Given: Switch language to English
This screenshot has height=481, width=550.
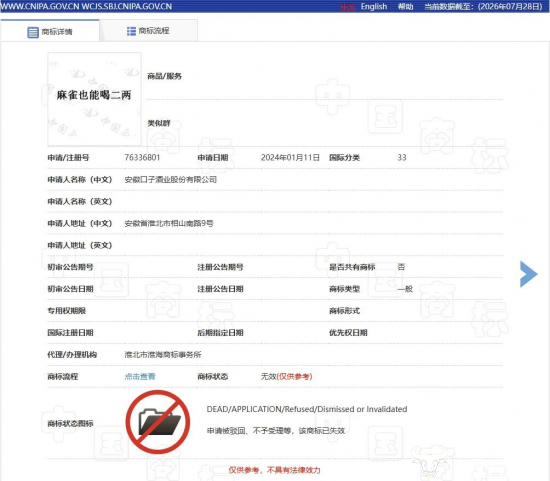Looking at the screenshot, I should pyautogui.click(x=374, y=7).
